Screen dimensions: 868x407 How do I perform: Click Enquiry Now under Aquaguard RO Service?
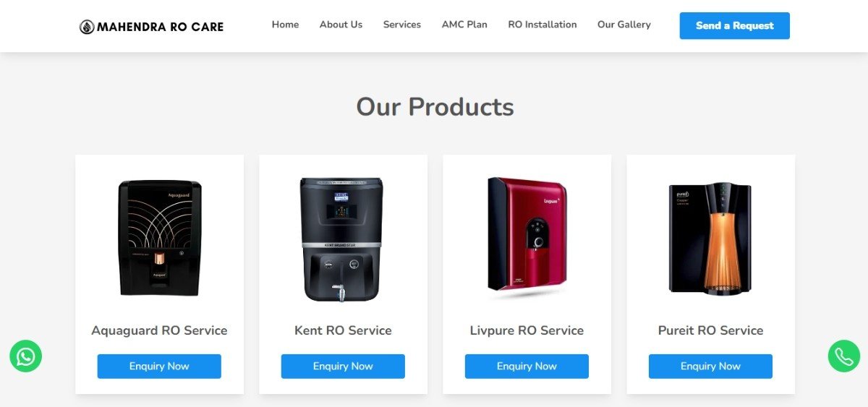pyautogui.click(x=159, y=367)
